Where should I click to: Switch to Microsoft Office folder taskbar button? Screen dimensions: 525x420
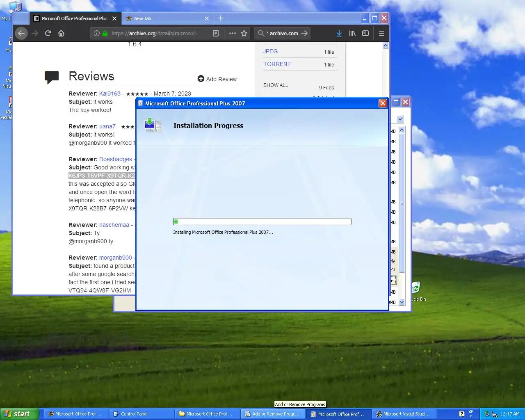pos(207,414)
